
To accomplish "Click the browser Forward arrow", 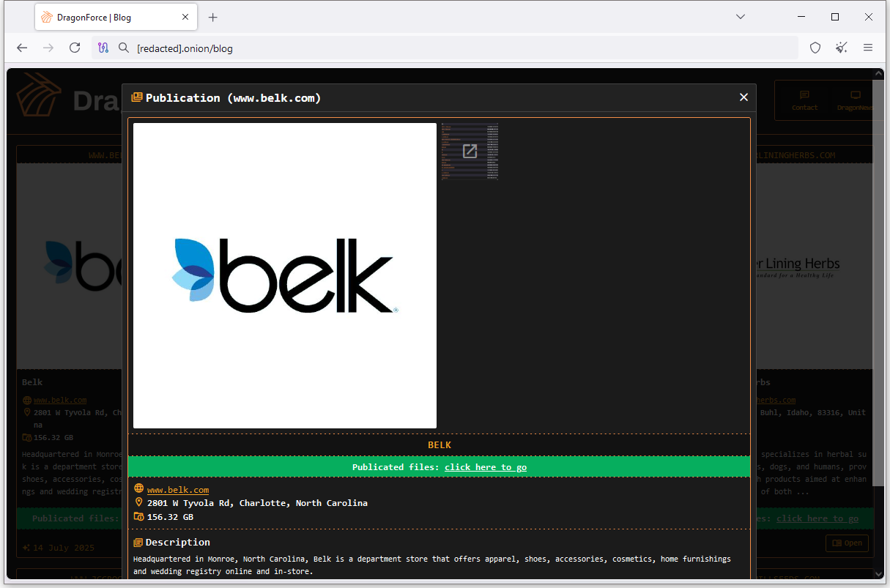I will point(48,48).
